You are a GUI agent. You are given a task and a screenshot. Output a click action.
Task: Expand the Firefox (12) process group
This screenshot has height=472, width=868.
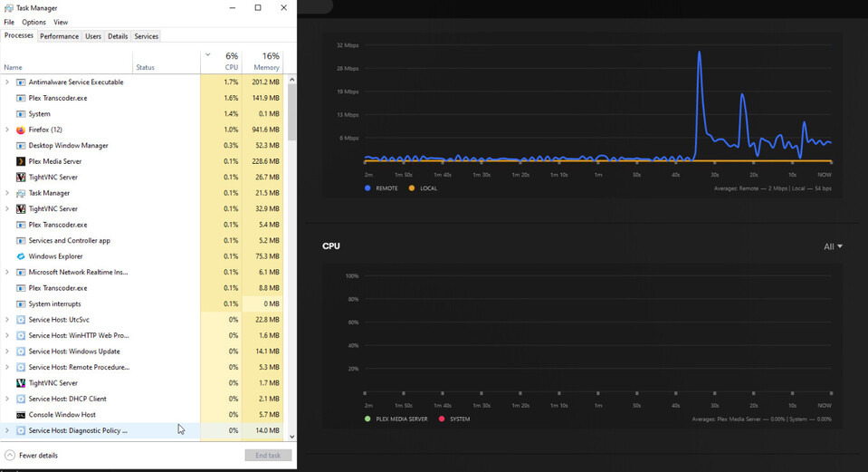coord(6,130)
